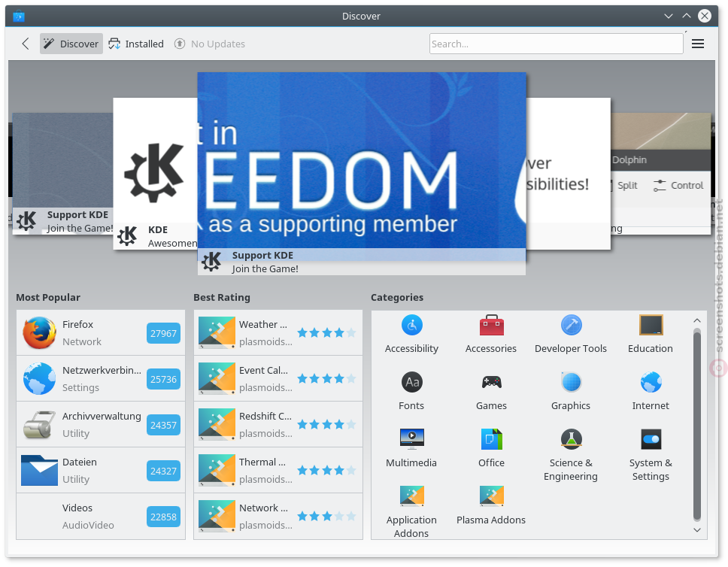Open the Internet category
This screenshot has height=567, width=728.
coord(651,392)
